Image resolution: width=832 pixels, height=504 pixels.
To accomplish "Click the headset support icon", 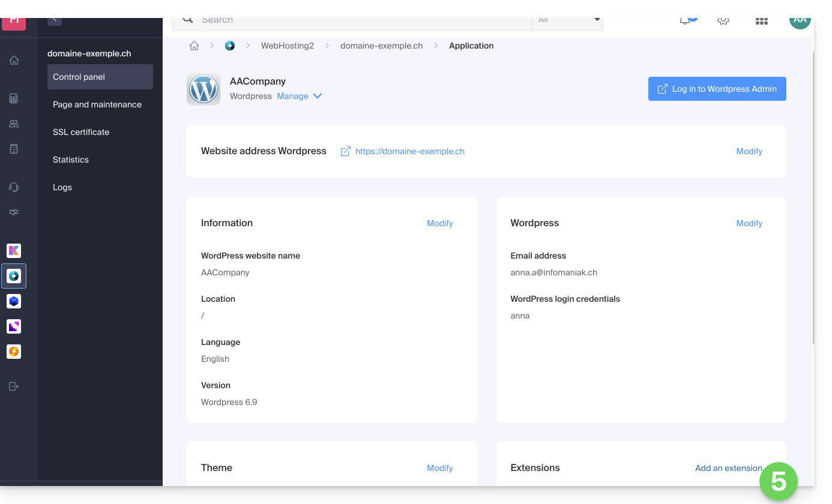I will (x=14, y=187).
